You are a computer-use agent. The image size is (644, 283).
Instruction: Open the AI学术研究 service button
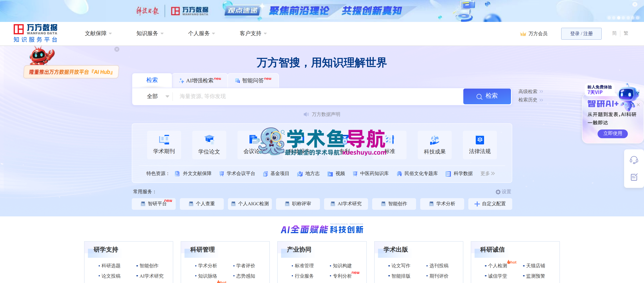click(x=346, y=204)
